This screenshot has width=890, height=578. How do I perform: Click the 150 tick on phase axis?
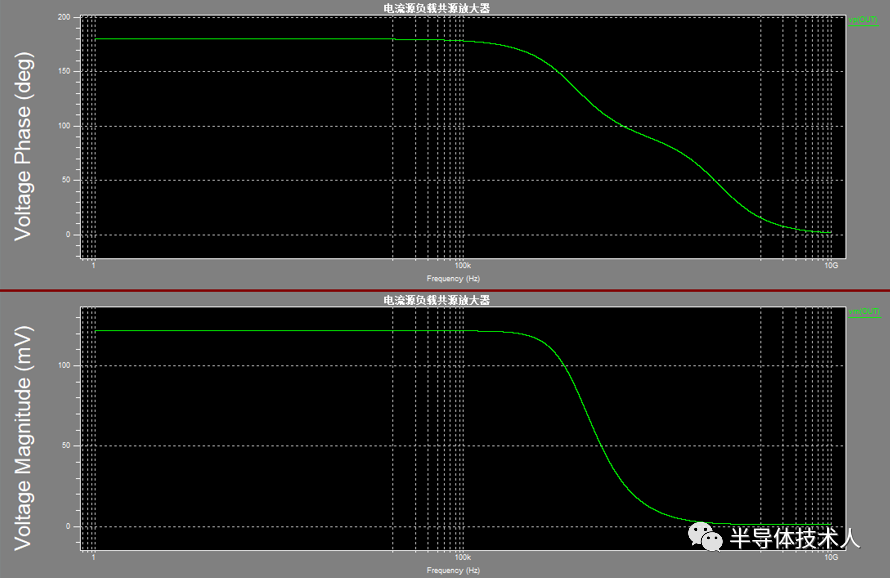click(x=64, y=72)
